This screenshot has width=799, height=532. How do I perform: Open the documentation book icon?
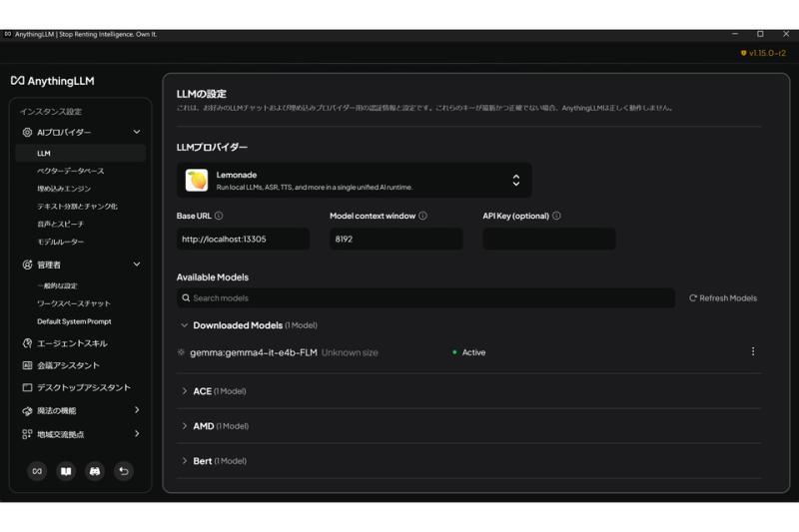tap(66, 471)
